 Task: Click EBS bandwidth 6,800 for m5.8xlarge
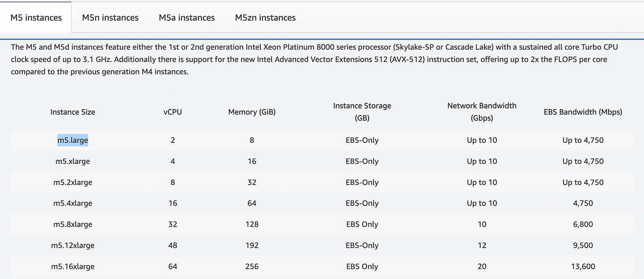tap(583, 224)
